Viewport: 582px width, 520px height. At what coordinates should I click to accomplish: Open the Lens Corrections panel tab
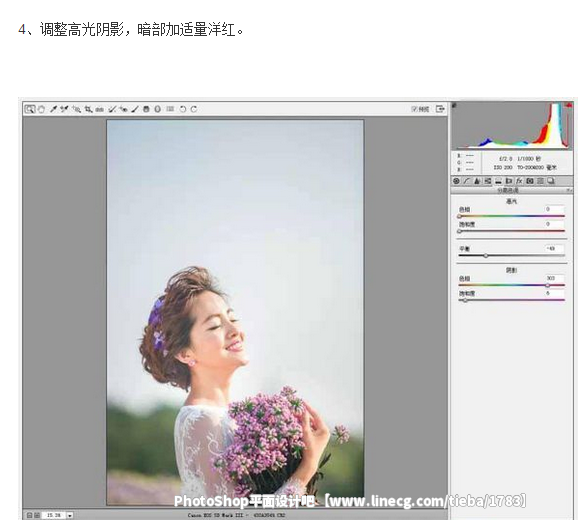coord(509,181)
